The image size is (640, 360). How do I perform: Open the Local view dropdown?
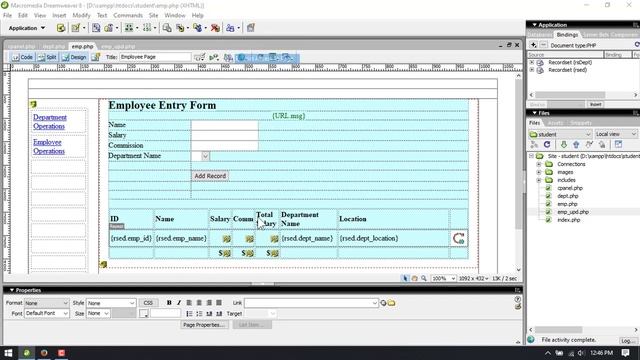[616, 134]
